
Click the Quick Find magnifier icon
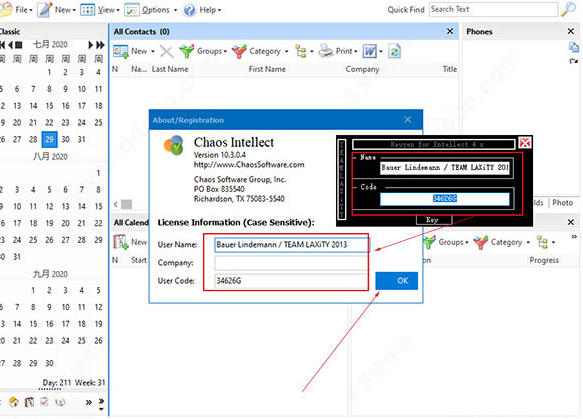click(x=568, y=9)
